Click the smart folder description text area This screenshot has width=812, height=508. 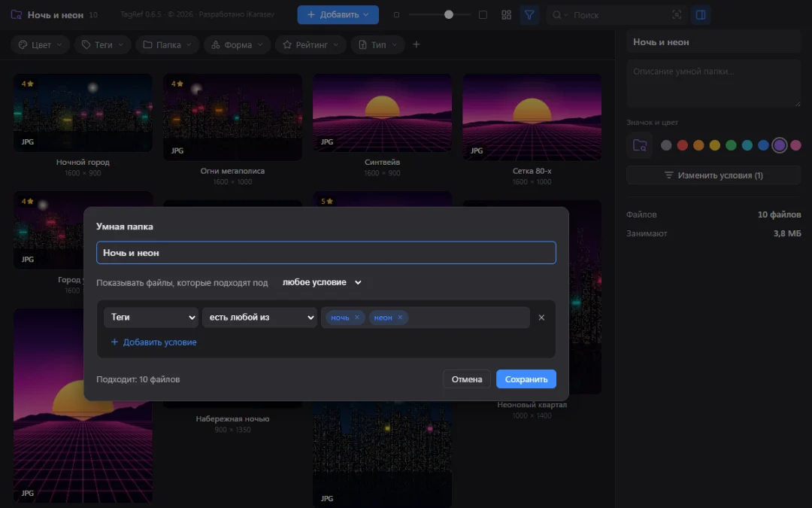click(x=714, y=83)
